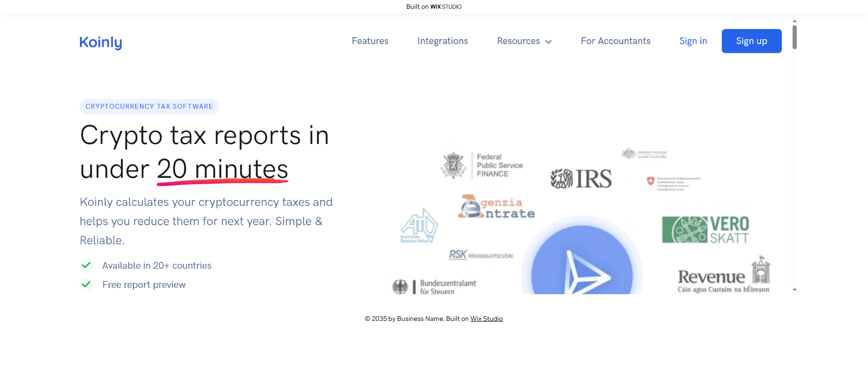Click the Swiss Confederation logo

674,183
